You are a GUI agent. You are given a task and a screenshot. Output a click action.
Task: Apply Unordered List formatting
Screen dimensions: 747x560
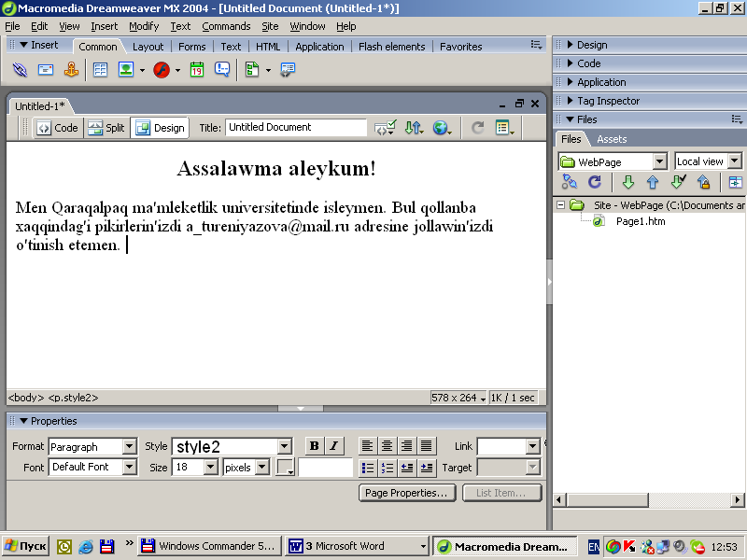(367, 469)
